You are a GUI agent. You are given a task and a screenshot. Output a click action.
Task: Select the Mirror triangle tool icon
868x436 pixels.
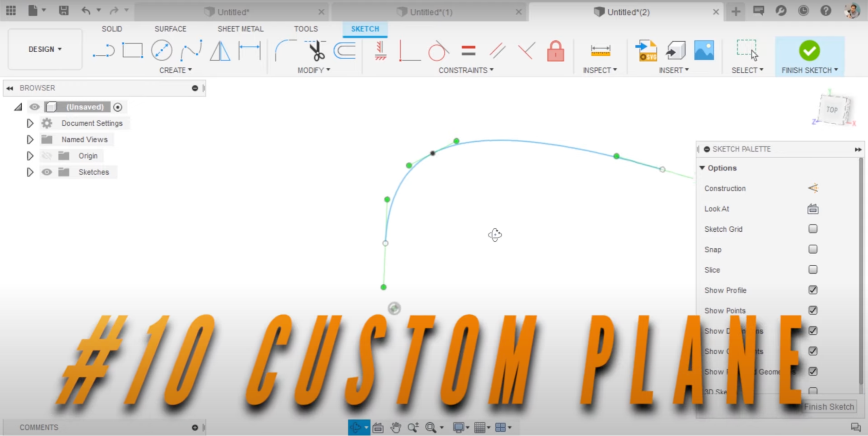coord(220,50)
